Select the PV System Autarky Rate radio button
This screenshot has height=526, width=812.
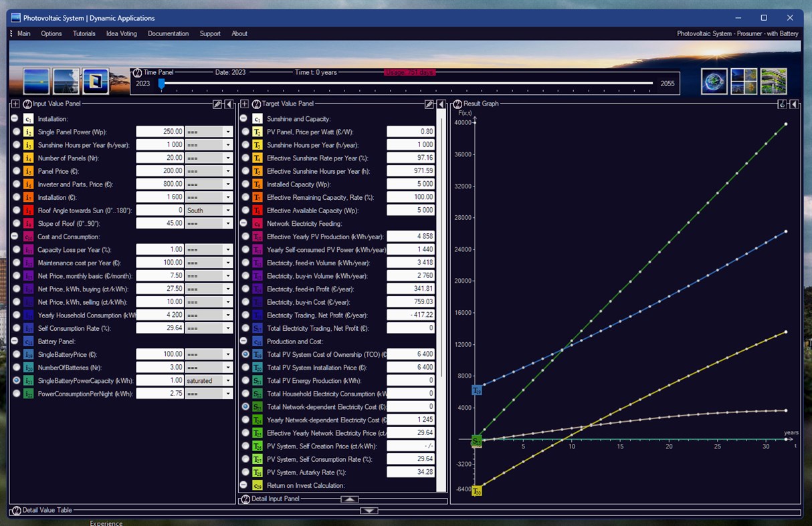(x=245, y=472)
